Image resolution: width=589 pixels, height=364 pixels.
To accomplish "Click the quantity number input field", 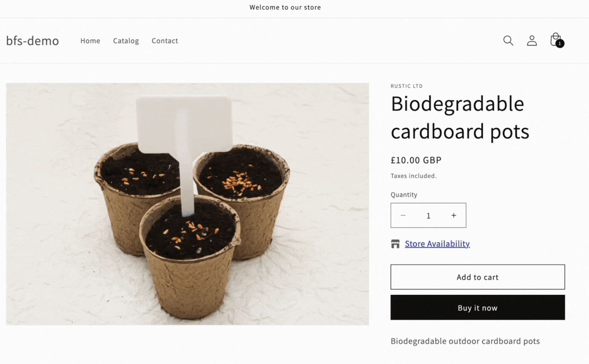I will (x=428, y=216).
